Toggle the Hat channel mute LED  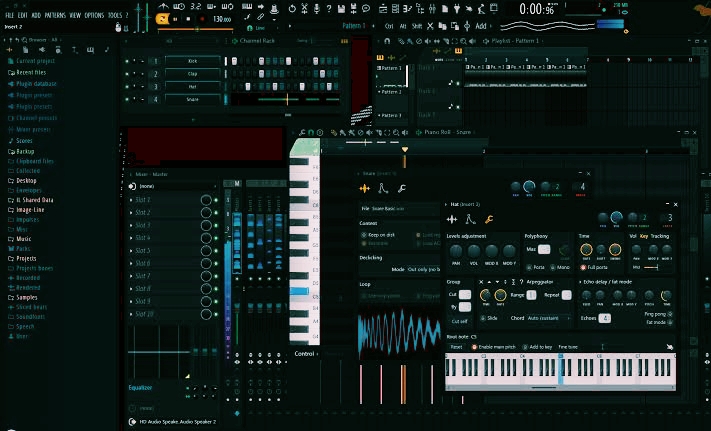click(127, 86)
